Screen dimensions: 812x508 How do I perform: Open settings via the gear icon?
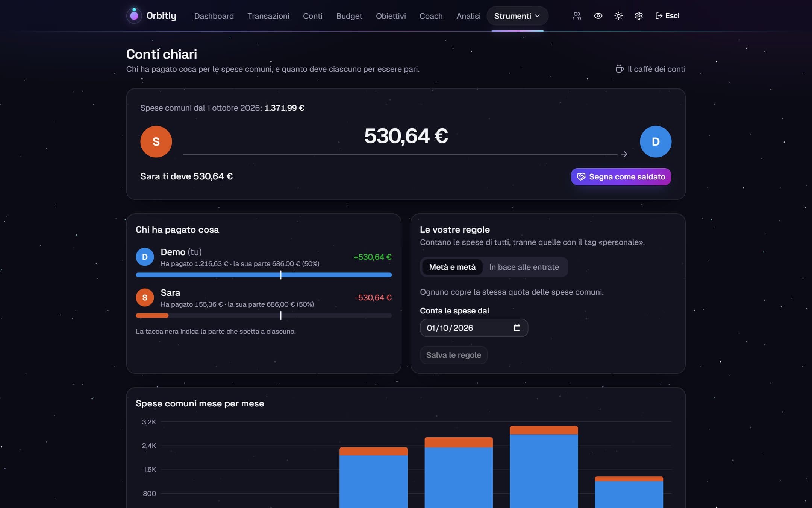639,16
